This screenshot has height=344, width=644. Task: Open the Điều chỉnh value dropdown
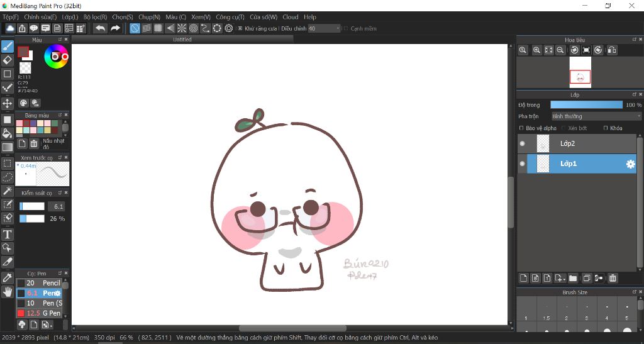[325, 28]
